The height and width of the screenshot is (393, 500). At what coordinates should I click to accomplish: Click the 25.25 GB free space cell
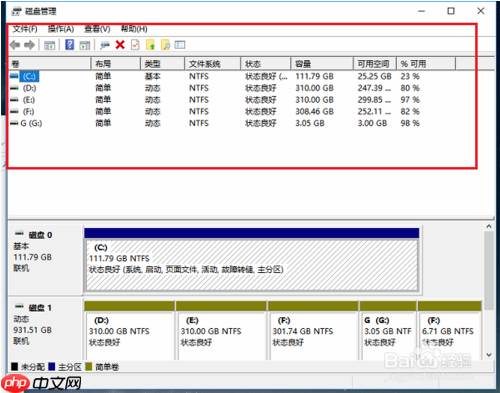(374, 76)
